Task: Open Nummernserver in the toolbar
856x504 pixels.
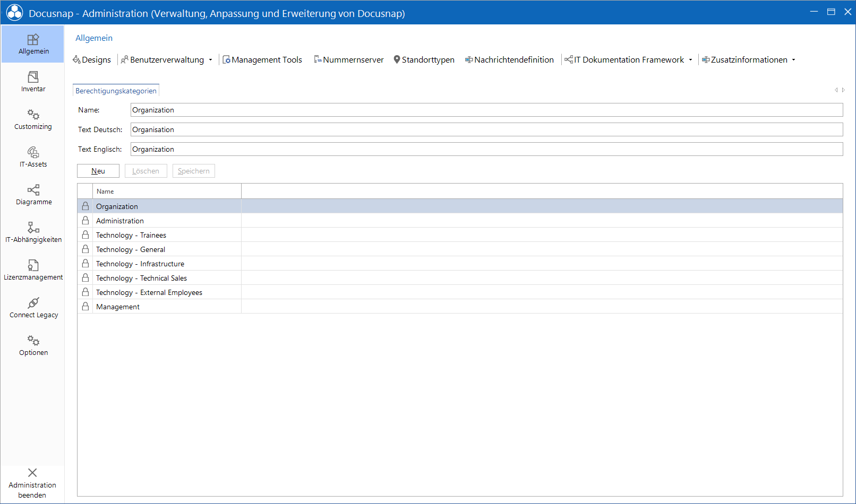Action: tap(349, 60)
